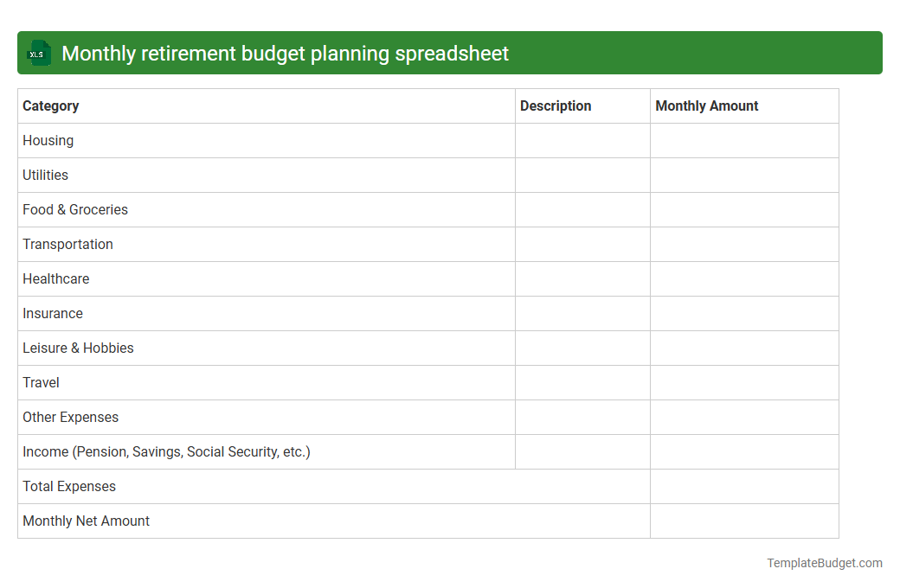Select the Income category row

coord(165,451)
